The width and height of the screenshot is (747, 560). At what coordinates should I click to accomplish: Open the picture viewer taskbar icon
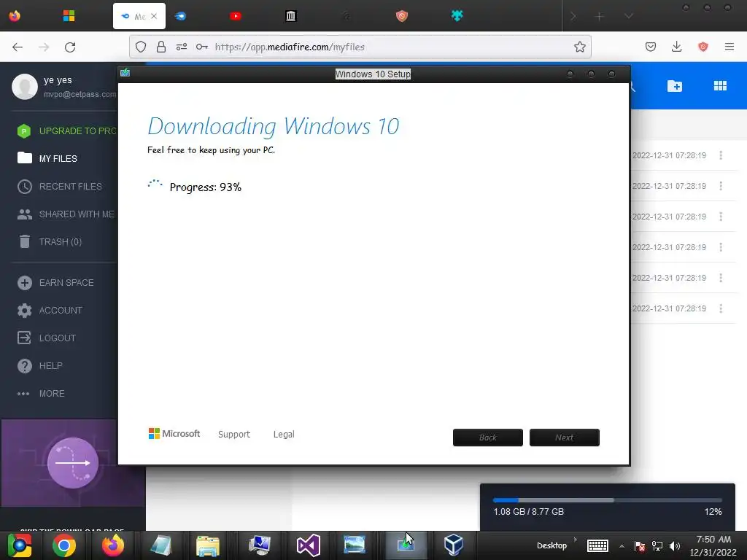click(355, 545)
